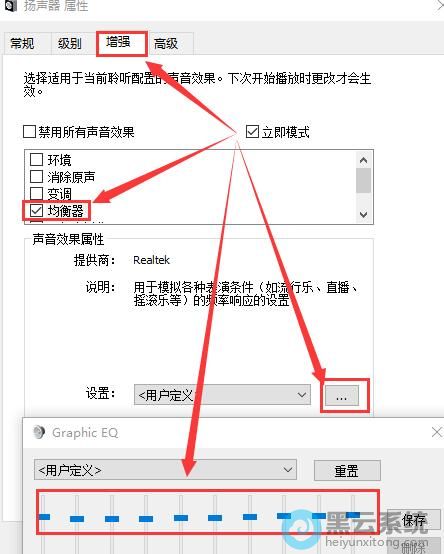Close the Graphic EQ window
The width and height of the screenshot is (444, 554).
[437, 432]
